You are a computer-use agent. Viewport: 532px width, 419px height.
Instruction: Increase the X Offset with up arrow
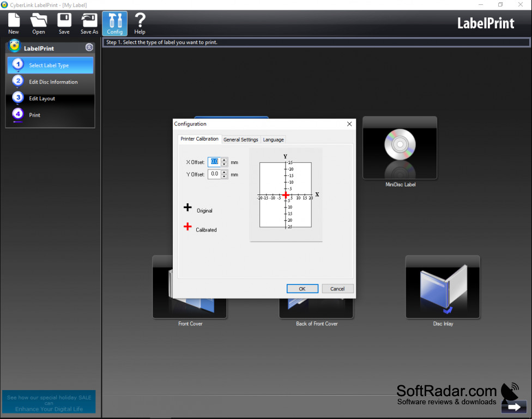click(x=224, y=160)
